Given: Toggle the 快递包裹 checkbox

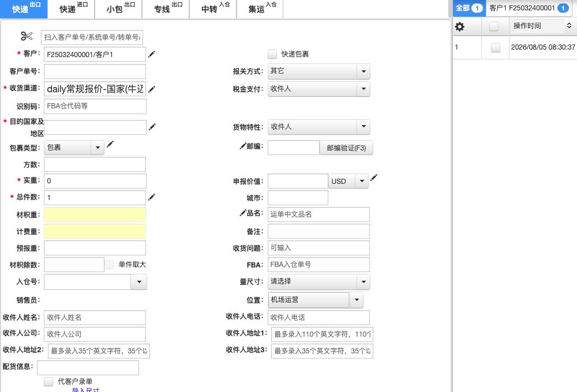Looking at the screenshot, I should pyautogui.click(x=272, y=54).
